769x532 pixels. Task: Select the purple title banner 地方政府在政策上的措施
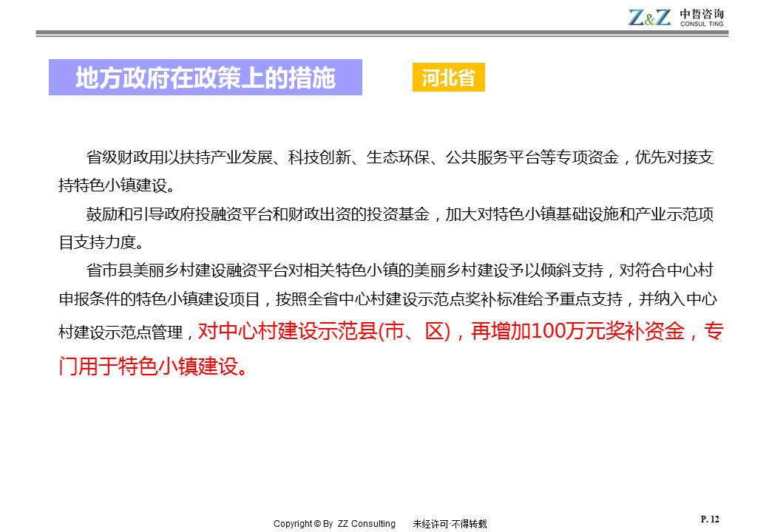[x=206, y=78]
